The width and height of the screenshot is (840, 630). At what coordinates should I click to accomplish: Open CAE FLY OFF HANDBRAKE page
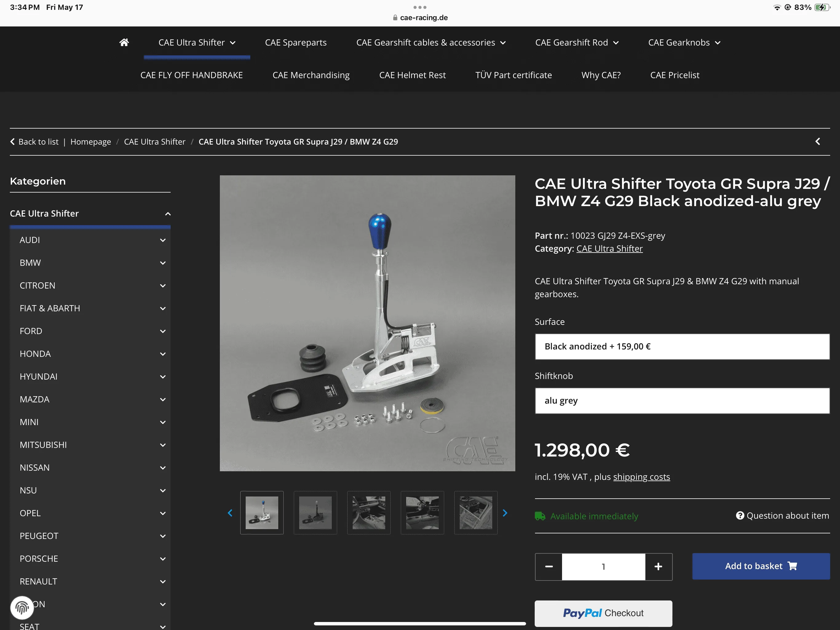[x=191, y=75]
